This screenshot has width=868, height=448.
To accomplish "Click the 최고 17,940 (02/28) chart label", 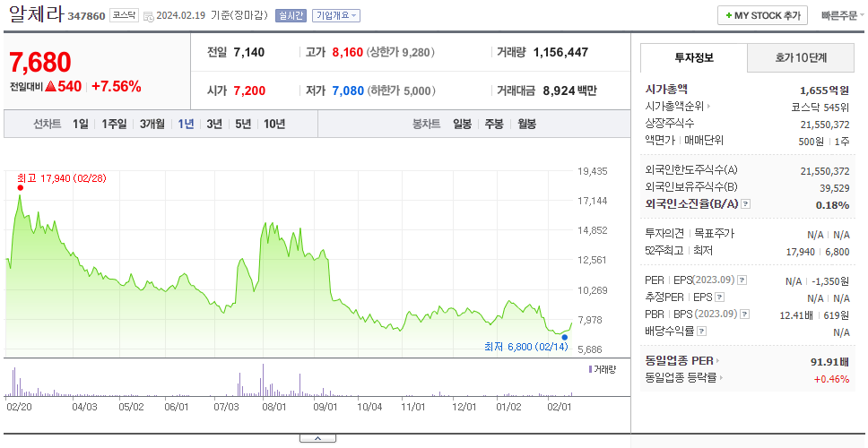I will pos(62,178).
